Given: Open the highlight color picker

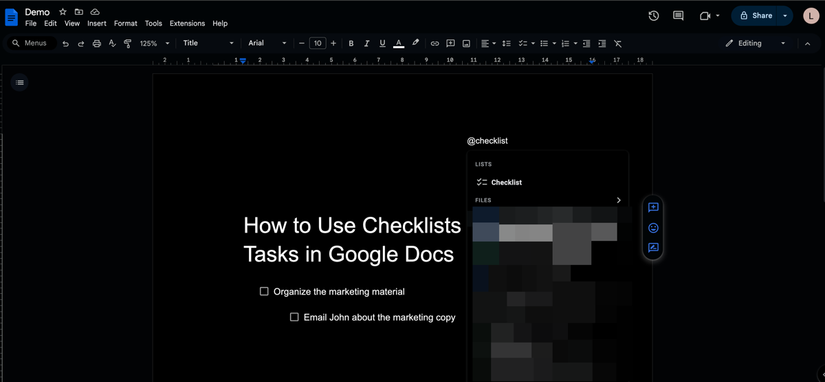Looking at the screenshot, I should click(x=415, y=43).
